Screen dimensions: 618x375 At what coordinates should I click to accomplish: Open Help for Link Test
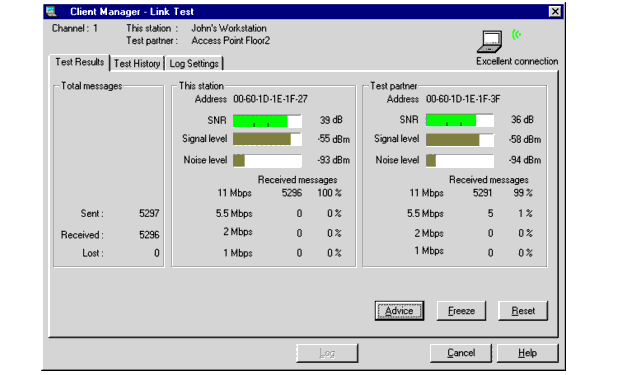pos(527,353)
